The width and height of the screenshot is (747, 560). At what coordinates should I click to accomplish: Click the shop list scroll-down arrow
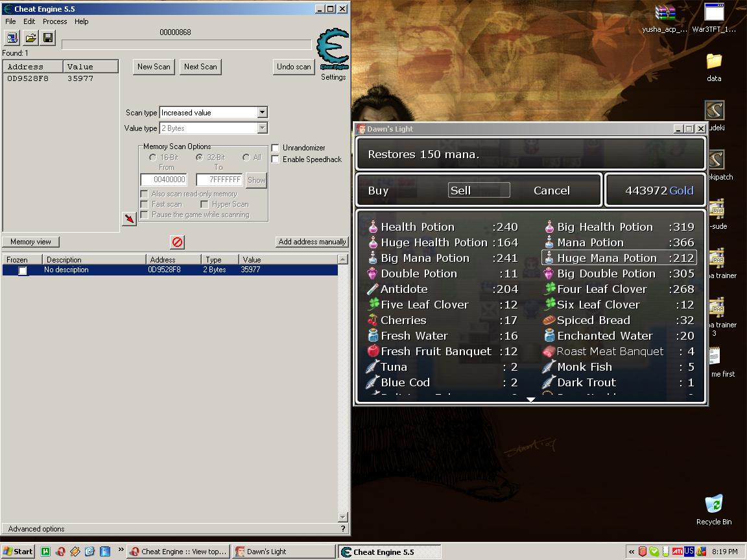click(x=530, y=399)
